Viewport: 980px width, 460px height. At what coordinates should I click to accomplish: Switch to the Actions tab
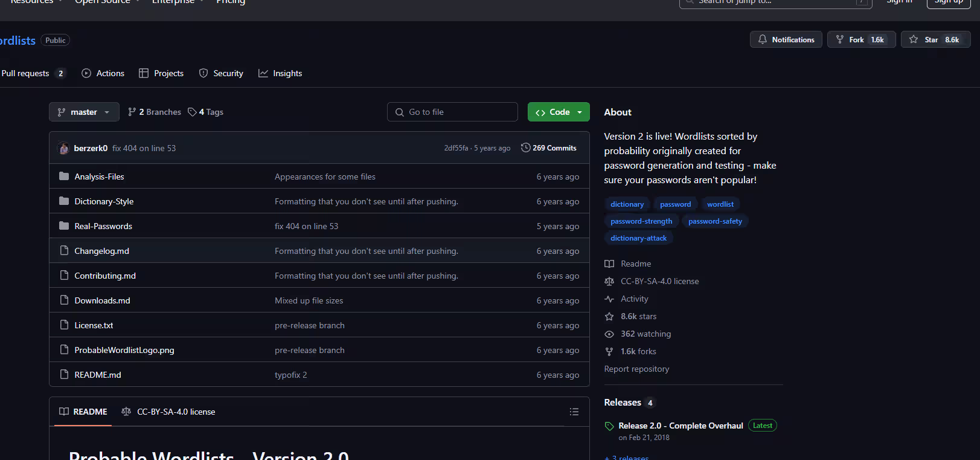point(103,73)
